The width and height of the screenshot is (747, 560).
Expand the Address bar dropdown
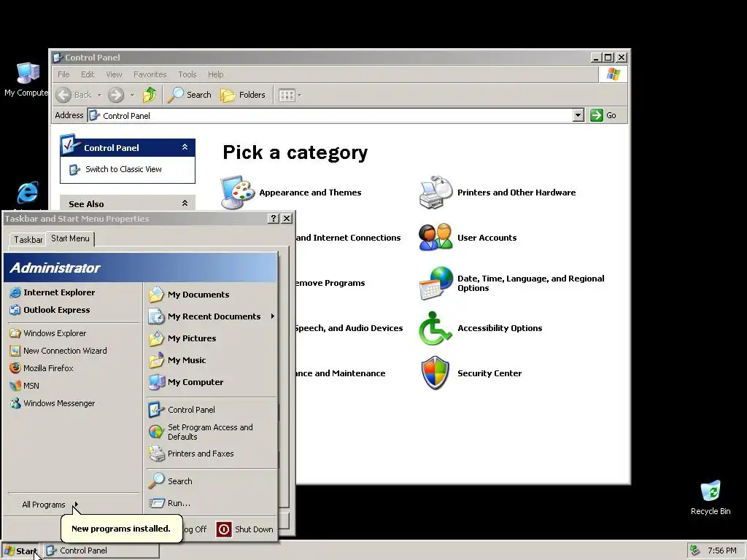(x=578, y=115)
